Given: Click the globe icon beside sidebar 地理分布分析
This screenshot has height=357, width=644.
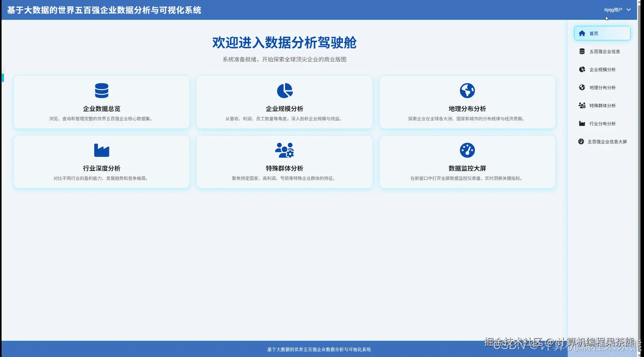Looking at the screenshot, I should tap(582, 87).
